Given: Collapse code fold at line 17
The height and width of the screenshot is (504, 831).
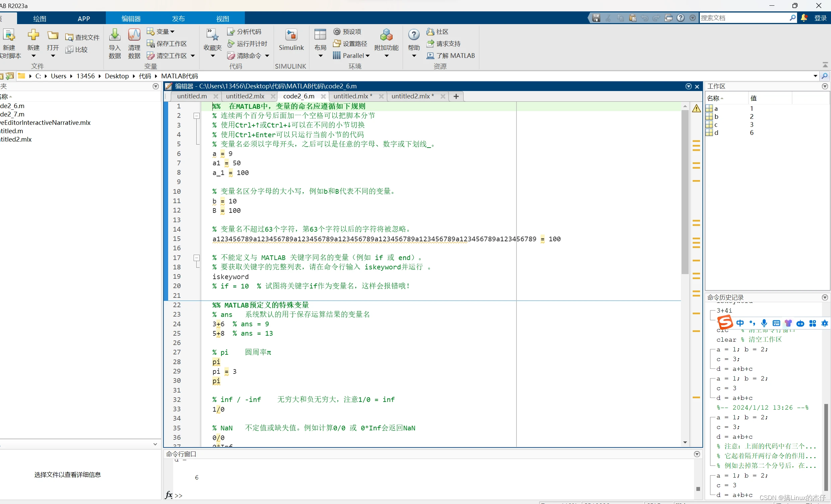Looking at the screenshot, I should click(197, 258).
